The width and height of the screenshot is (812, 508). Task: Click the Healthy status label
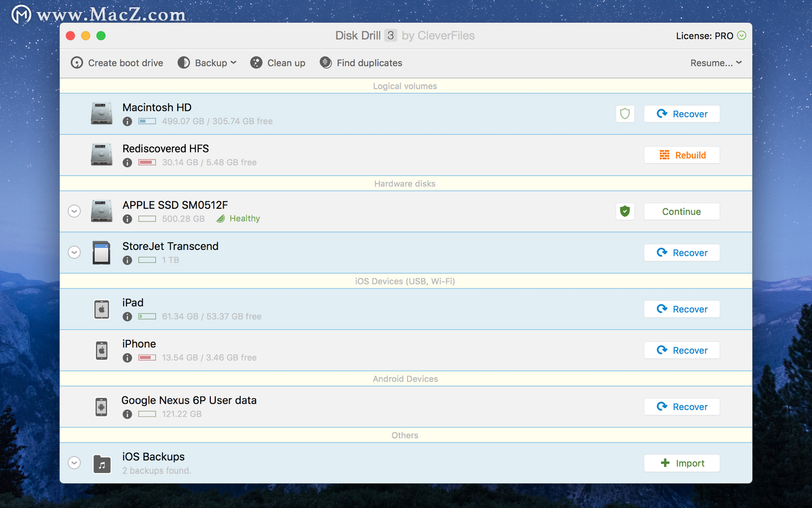(x=238, y=219)
